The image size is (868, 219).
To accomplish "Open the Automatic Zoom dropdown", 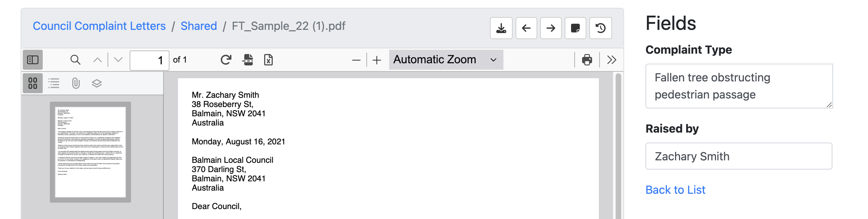I will tap(445, 59).
